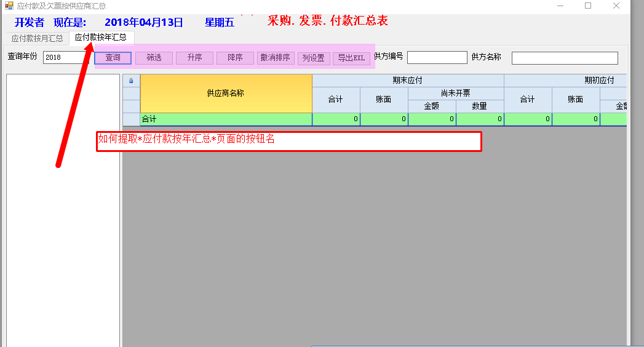Export data with 导出EXL button
The image size is (644, 347).
352,58
